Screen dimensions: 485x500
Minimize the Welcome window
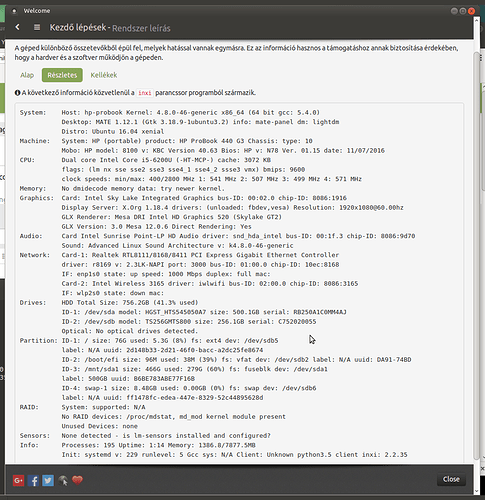[454, 11]
